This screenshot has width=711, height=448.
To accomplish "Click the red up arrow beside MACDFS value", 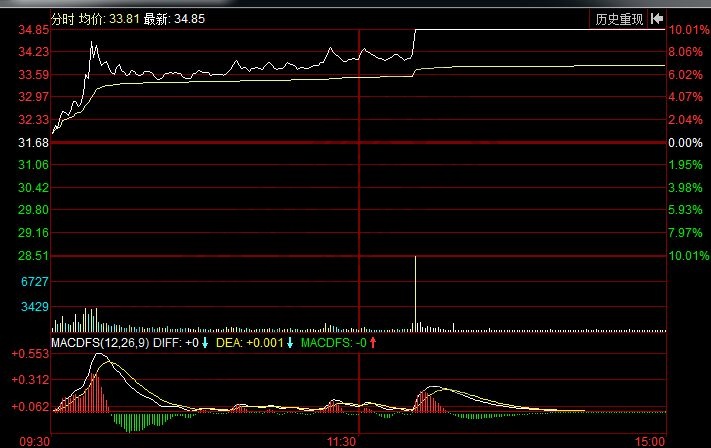I will click(373, 344).
